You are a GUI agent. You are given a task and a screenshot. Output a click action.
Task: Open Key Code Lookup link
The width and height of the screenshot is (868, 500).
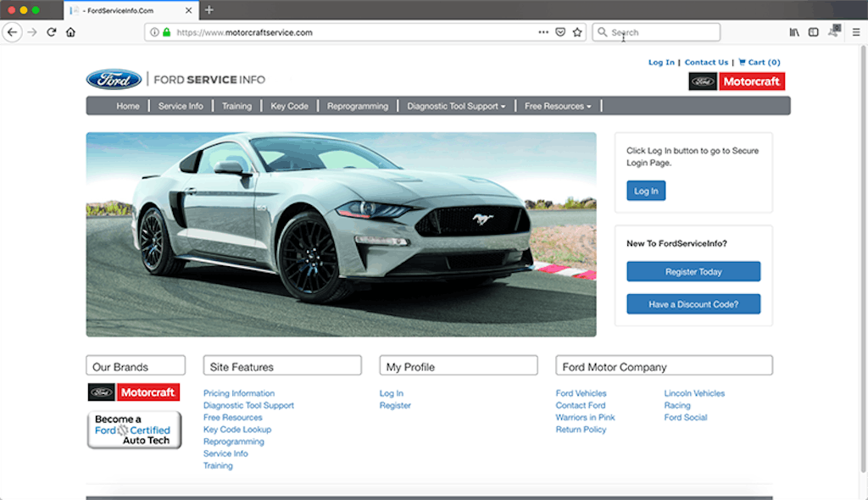237,430
